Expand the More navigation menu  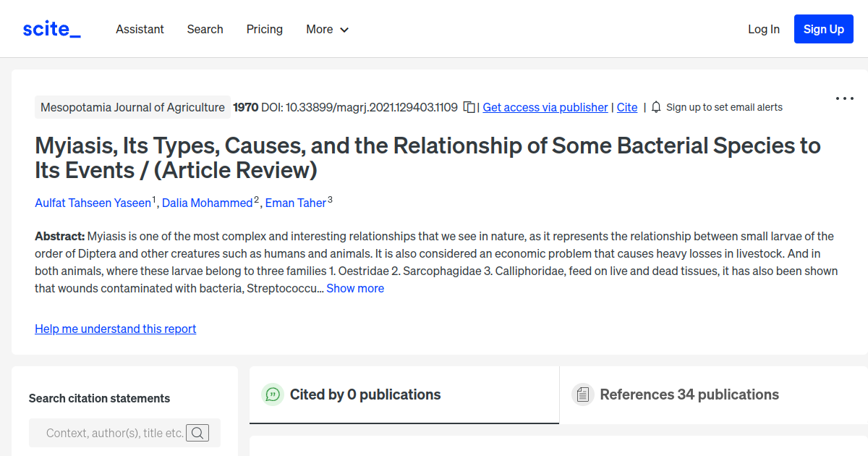coord(327,29)
